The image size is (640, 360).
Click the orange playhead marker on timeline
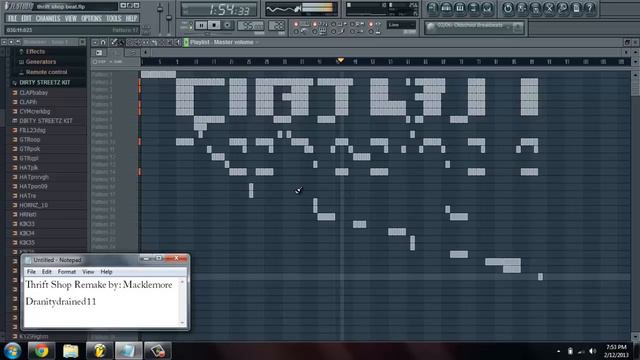pos(340,60)
